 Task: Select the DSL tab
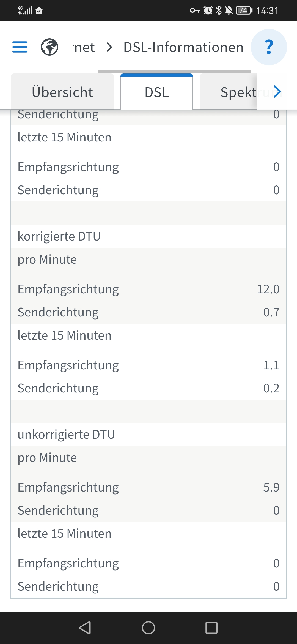point(157,92)
